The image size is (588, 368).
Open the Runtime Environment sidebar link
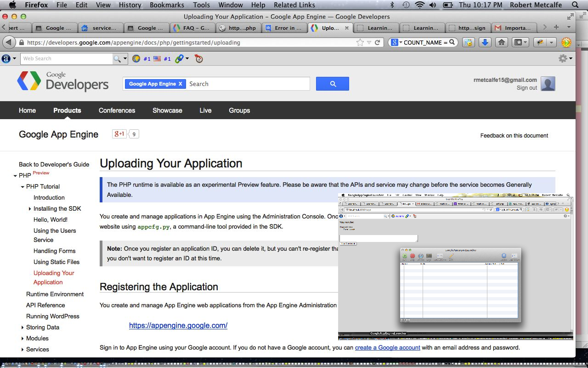pyautogui.click(x=55, y=294)
